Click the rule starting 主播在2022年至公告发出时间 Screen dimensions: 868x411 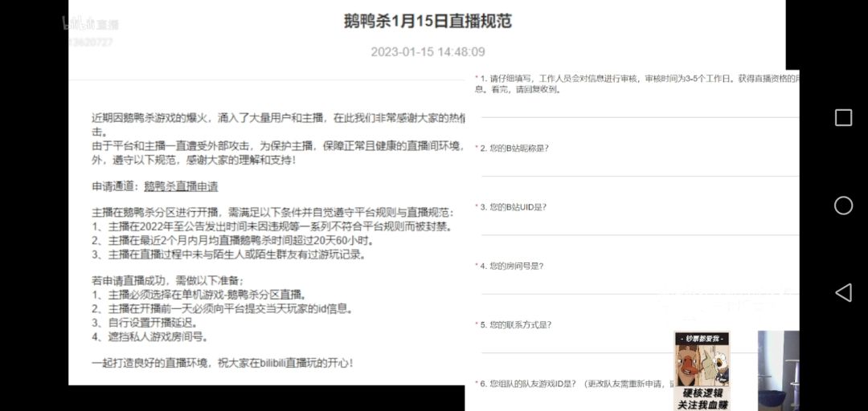pyautogui.click(x=272, y=227)
